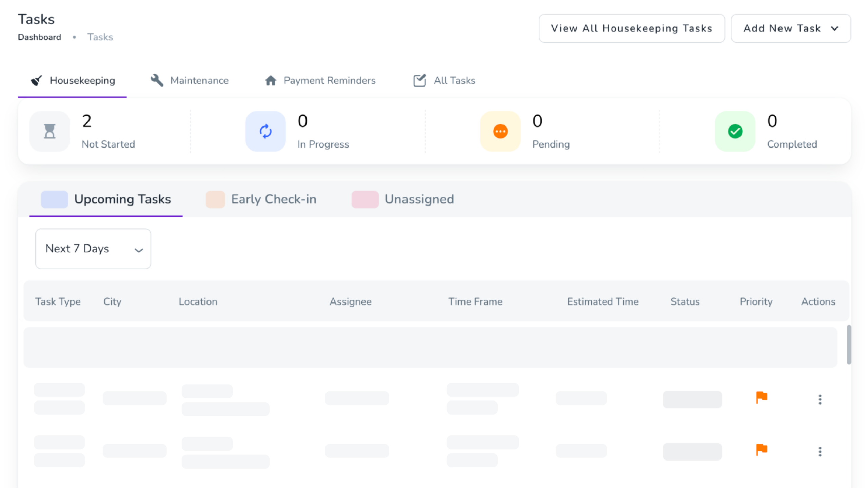Open second row's three-dot actions menu

click(820, 452)
